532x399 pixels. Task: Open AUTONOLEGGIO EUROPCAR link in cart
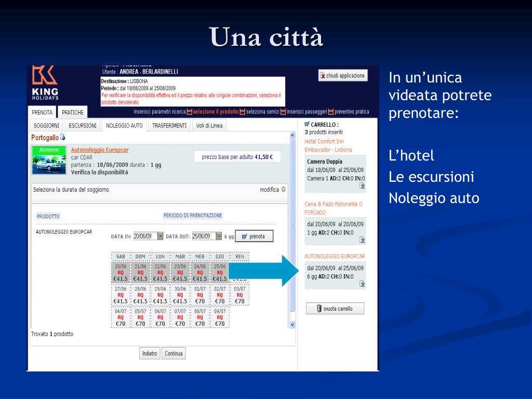point(335,256)
